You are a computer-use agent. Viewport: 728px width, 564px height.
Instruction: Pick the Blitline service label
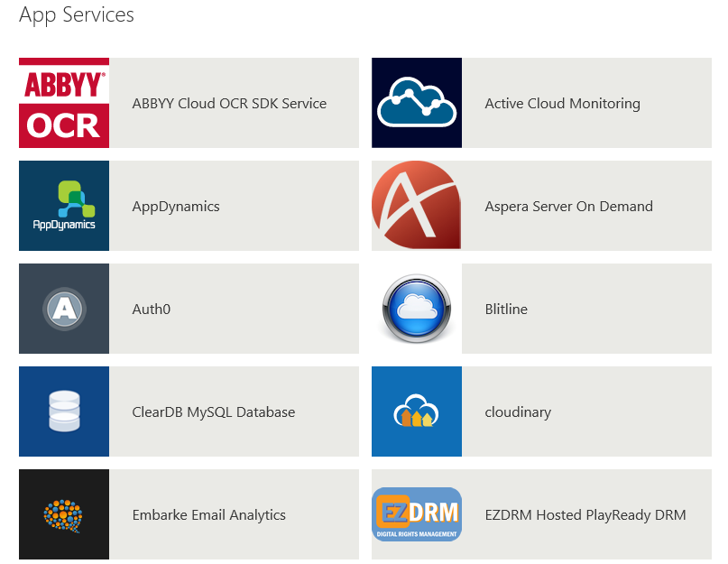[506, 309]
